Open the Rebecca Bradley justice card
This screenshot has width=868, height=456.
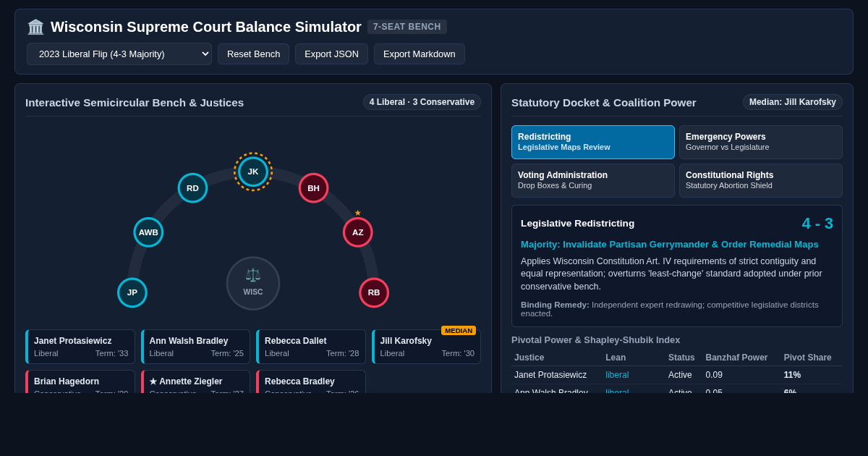tap(311, 381)
